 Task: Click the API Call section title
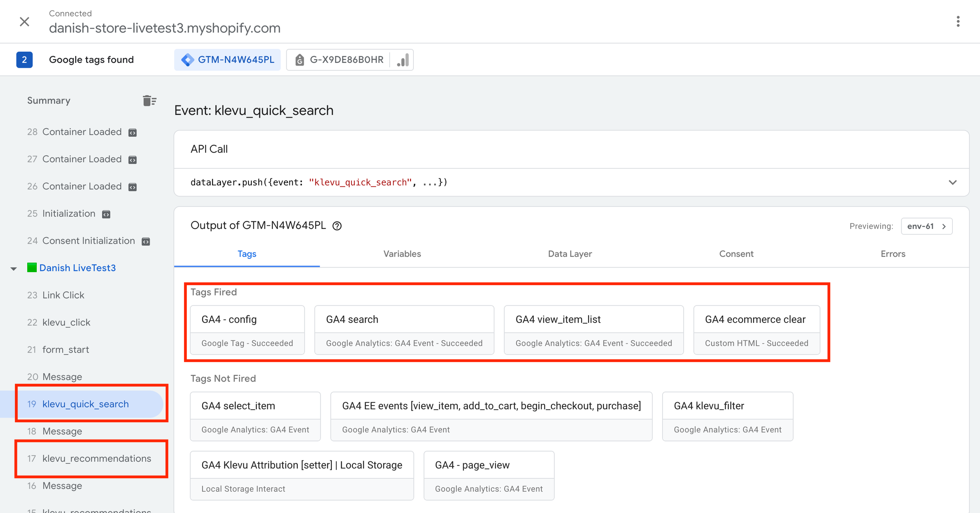[x=209, y=149]
